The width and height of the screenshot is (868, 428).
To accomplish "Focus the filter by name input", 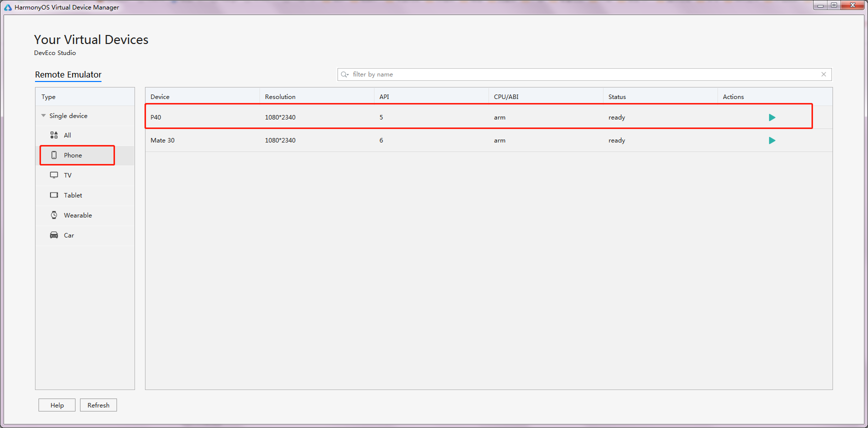I will (x=584, y=74).
